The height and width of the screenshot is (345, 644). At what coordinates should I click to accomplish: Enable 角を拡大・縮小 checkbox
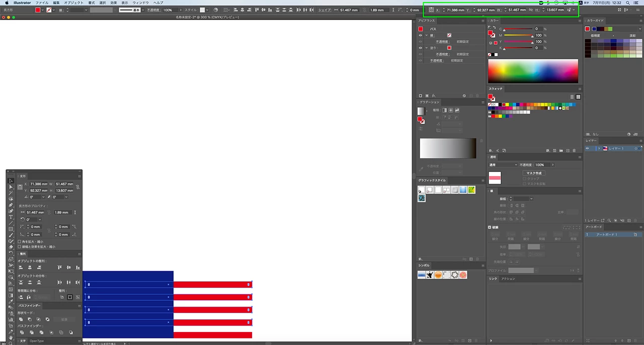[19, 242]
